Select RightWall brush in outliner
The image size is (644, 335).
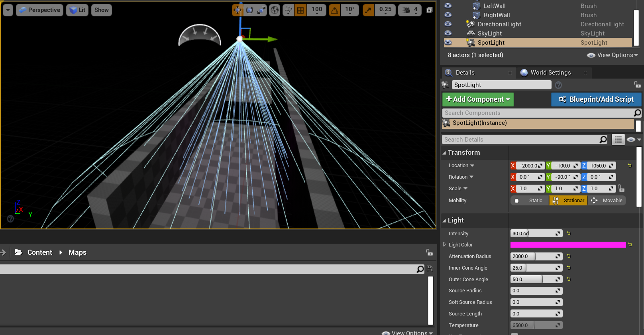pyautogui.click(x=497, y=15)
